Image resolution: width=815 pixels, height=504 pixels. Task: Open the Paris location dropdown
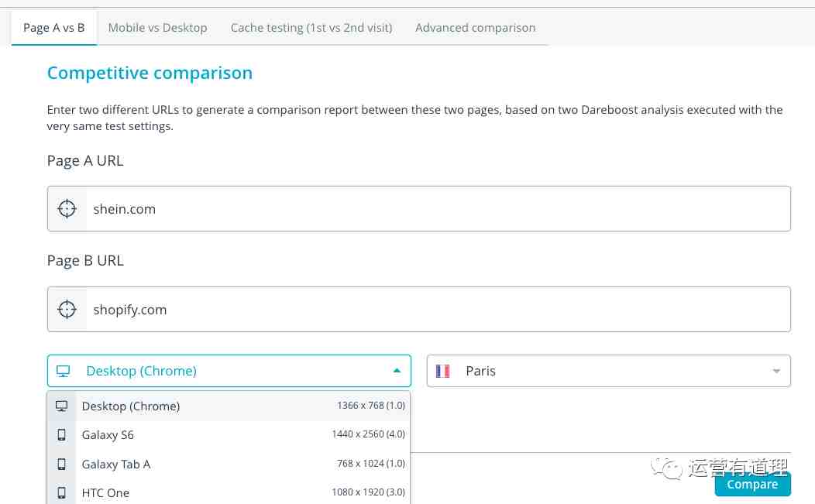(x=609, y=371)
